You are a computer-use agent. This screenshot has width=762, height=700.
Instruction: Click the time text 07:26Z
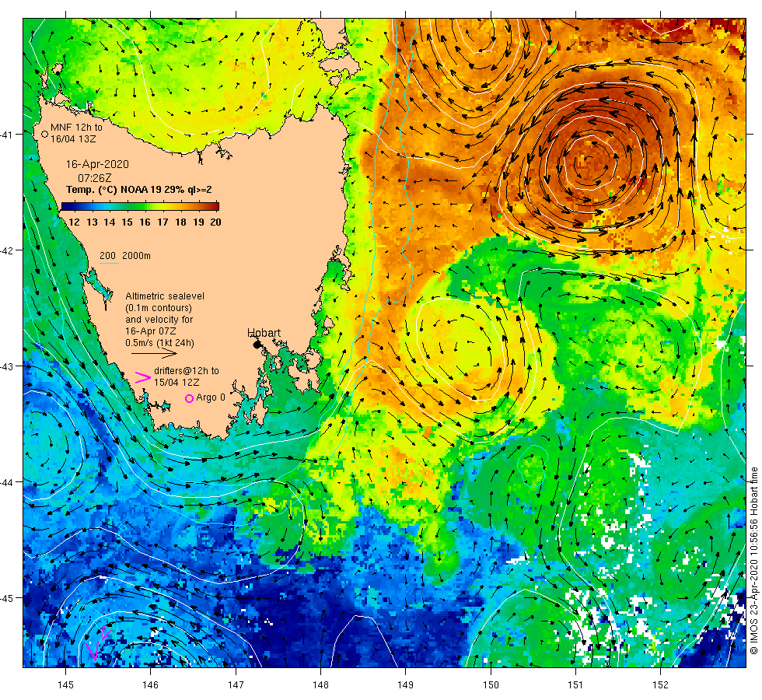[95, 178]
